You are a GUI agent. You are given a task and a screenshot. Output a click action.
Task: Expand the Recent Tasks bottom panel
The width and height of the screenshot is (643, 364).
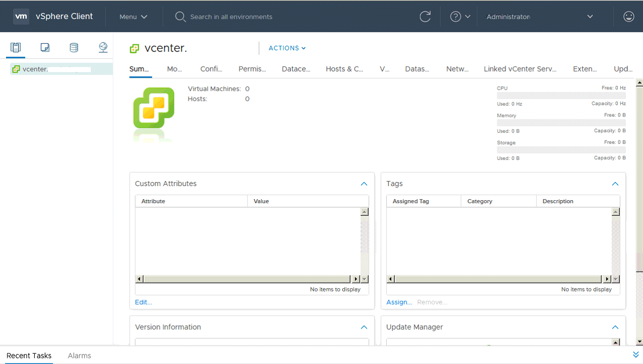(x=636, y=355)
